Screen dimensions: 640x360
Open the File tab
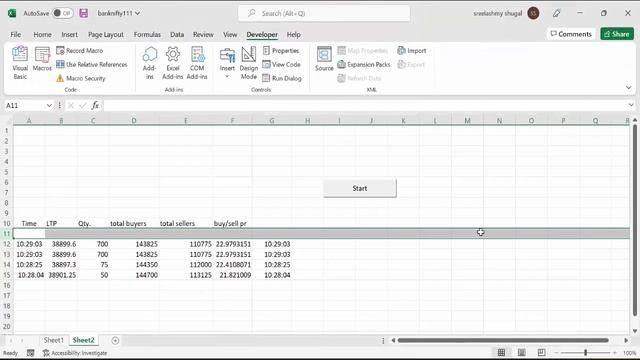click(x=16, y=35)
